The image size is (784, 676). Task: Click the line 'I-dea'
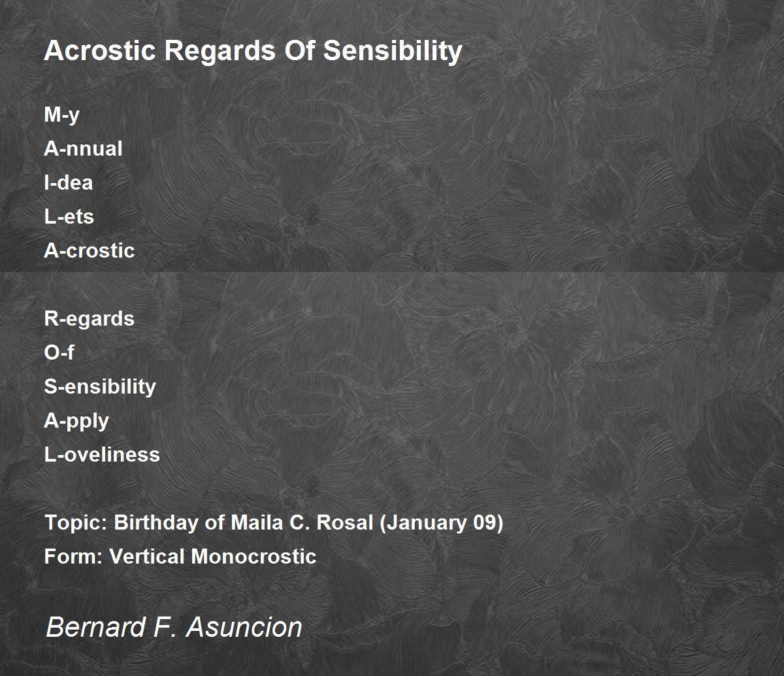[68, 182]
